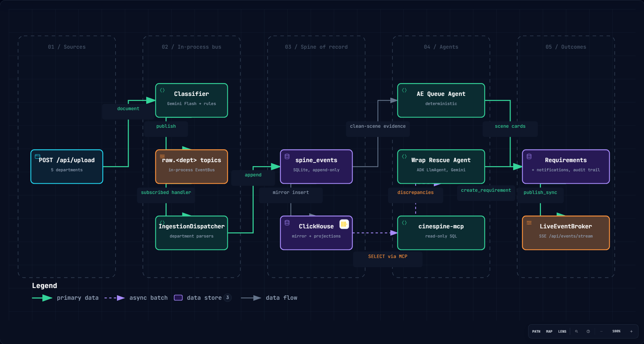Click the 'clean-scene evidence' edge label

(x=378, y=126)
